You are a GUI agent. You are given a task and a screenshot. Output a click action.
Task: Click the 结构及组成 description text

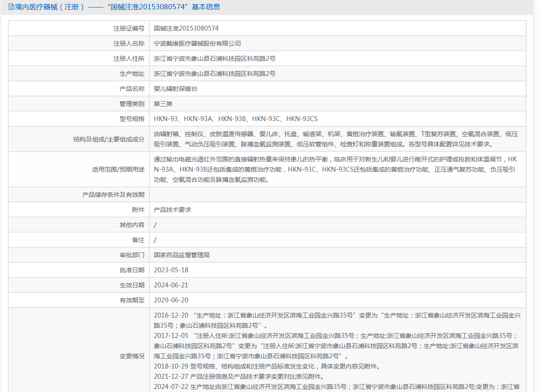click(335, 139)
